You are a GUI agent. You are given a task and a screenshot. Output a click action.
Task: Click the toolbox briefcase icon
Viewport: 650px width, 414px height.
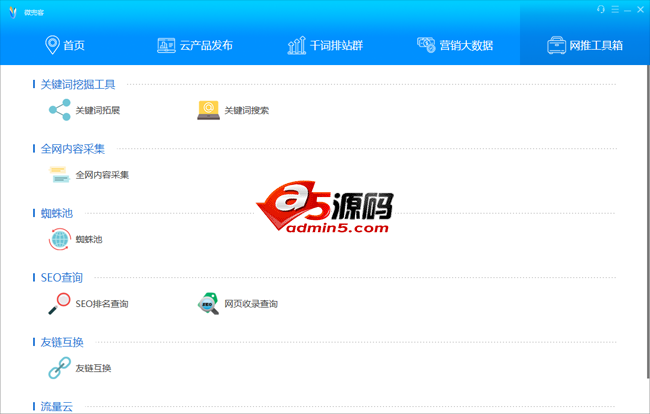[x=556, y=45]
